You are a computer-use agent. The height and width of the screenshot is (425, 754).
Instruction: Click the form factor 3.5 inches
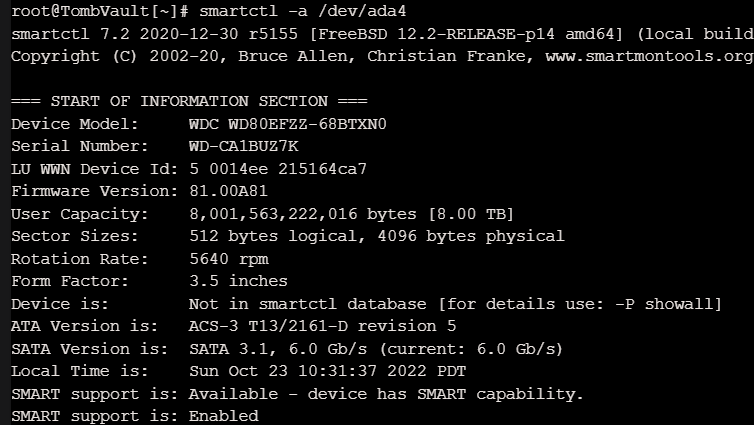238,281
